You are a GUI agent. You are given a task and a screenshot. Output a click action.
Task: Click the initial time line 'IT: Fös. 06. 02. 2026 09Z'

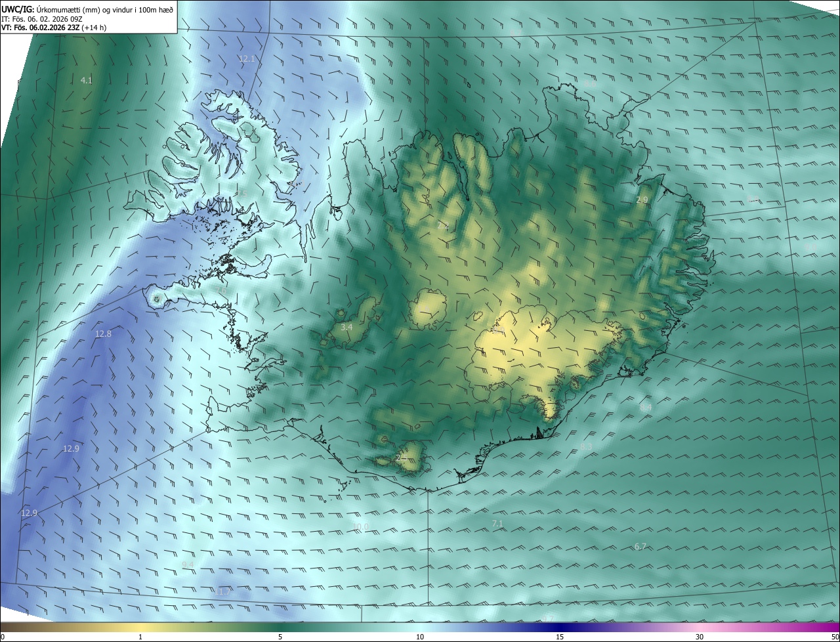(42, 18)
